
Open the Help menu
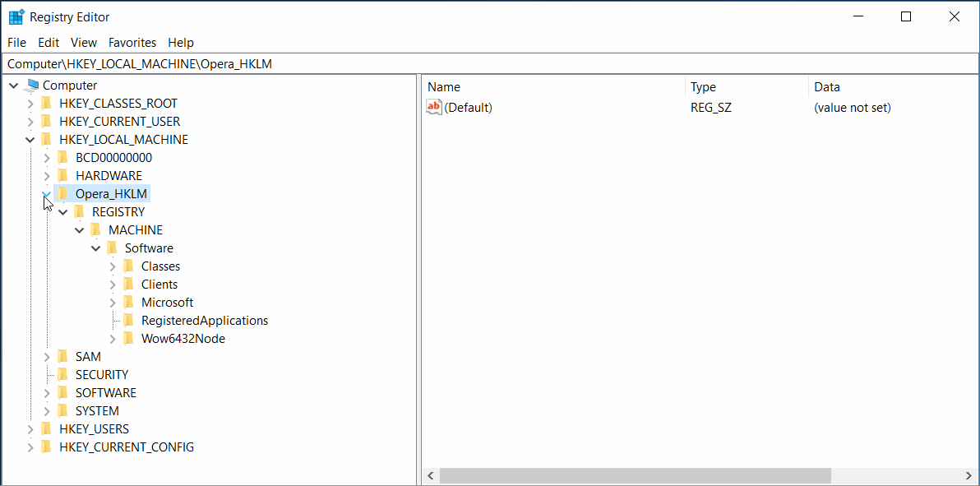[181, 43]
